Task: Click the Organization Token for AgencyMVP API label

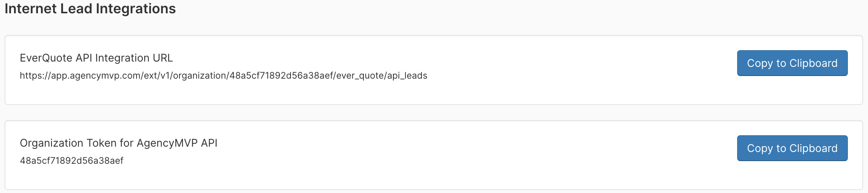Action: 118,143
